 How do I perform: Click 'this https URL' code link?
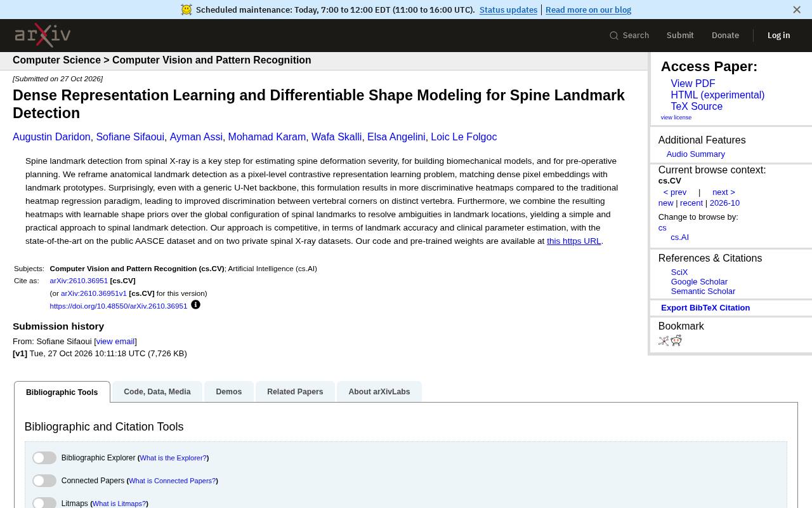pos(573,241)
